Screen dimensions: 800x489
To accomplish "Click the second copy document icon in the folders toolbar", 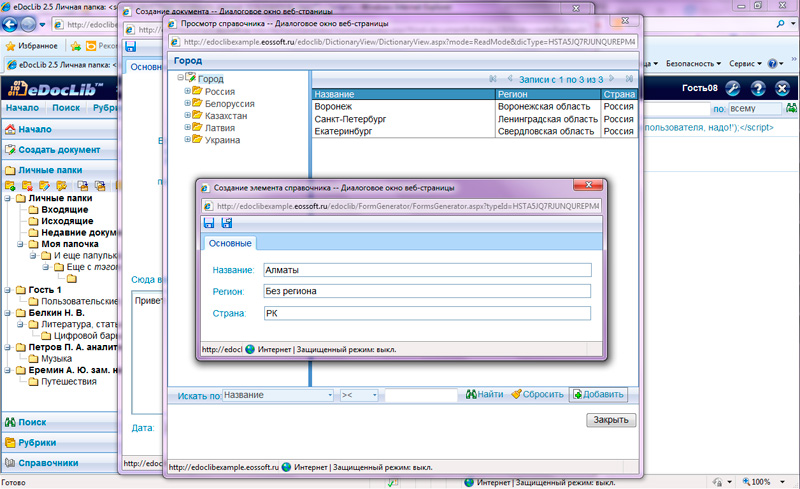I will tap(100, 186).
